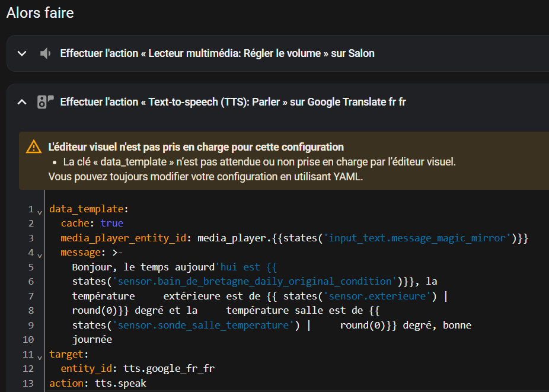Click the 'message' key in the YAML
This screenshot has width=549, height=392.
pos(81,252)
